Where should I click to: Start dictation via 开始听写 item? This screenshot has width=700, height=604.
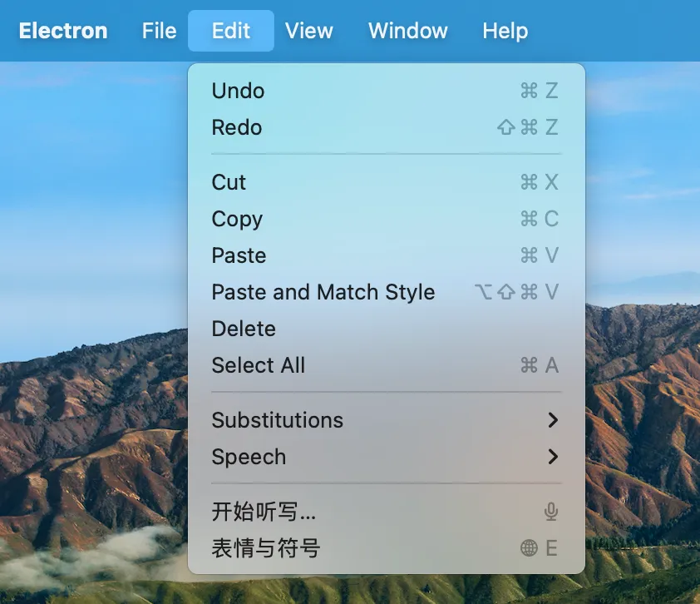[263, 512]
